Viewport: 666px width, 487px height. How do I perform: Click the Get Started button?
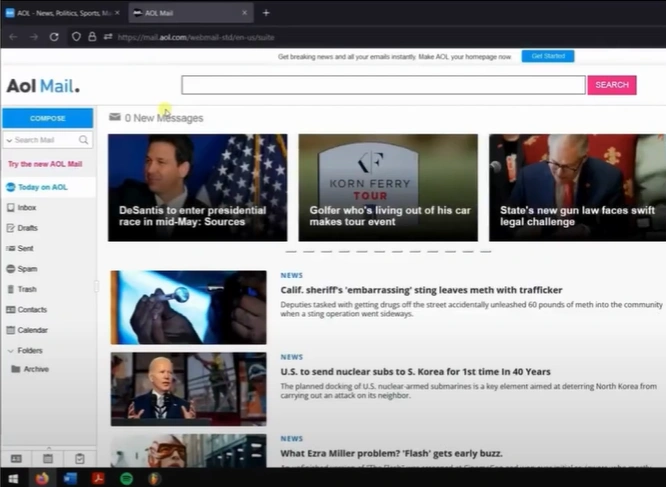pos(548,56)
